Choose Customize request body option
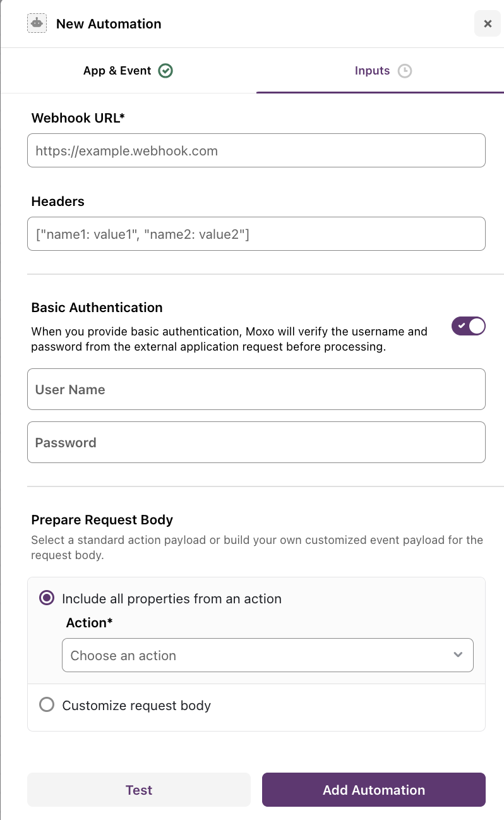This screenshot has height=820, width=504. click(47, 704)
